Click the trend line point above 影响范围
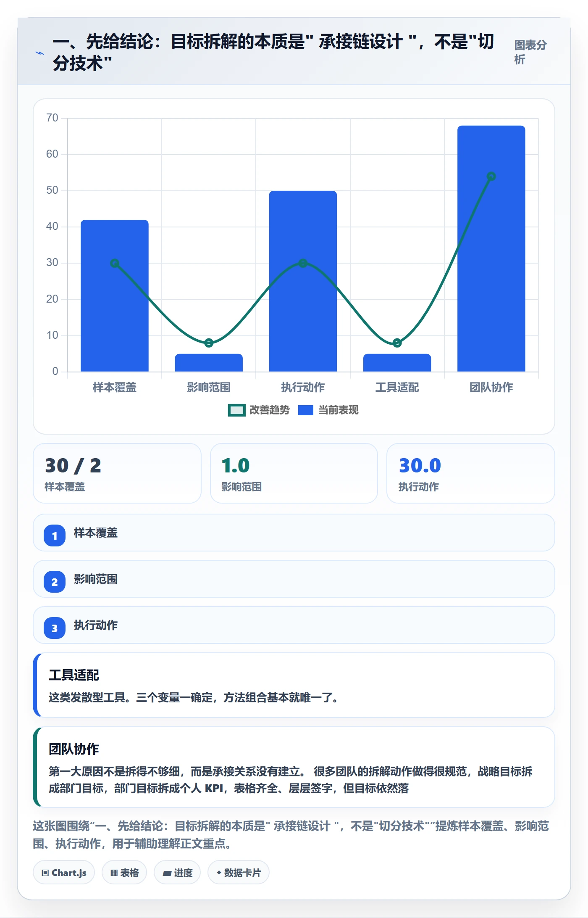Image resolution: width=588 pixels, height=918 pixels. (209, 343)
